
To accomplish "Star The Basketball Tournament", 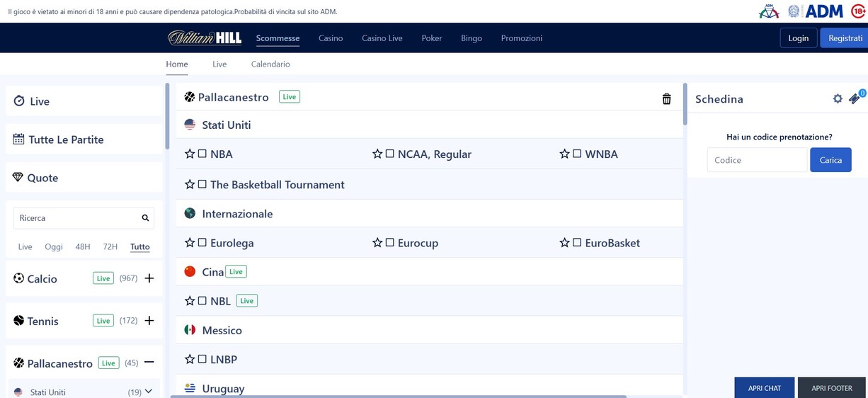I will pos(190,184).
